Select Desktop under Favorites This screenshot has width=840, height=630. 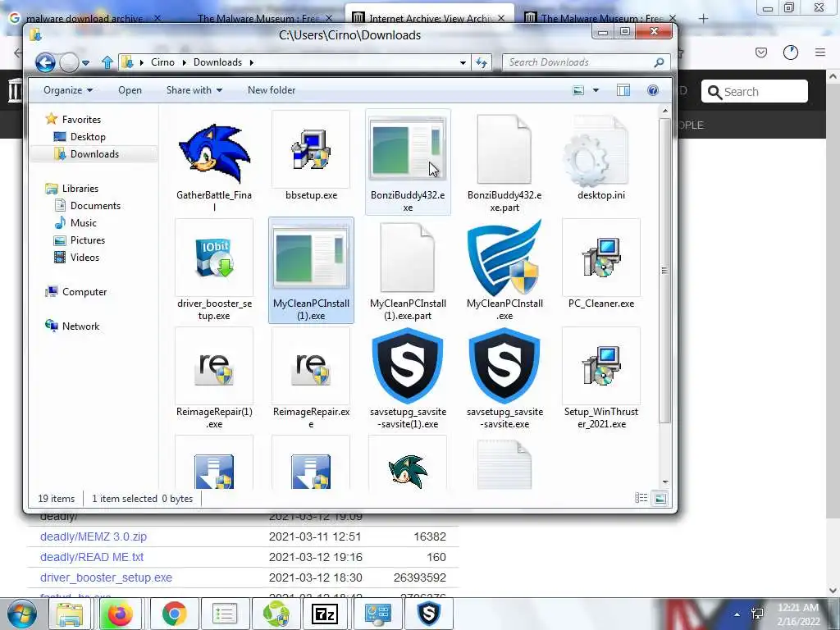pyautogui.click(x=88, y=137)
